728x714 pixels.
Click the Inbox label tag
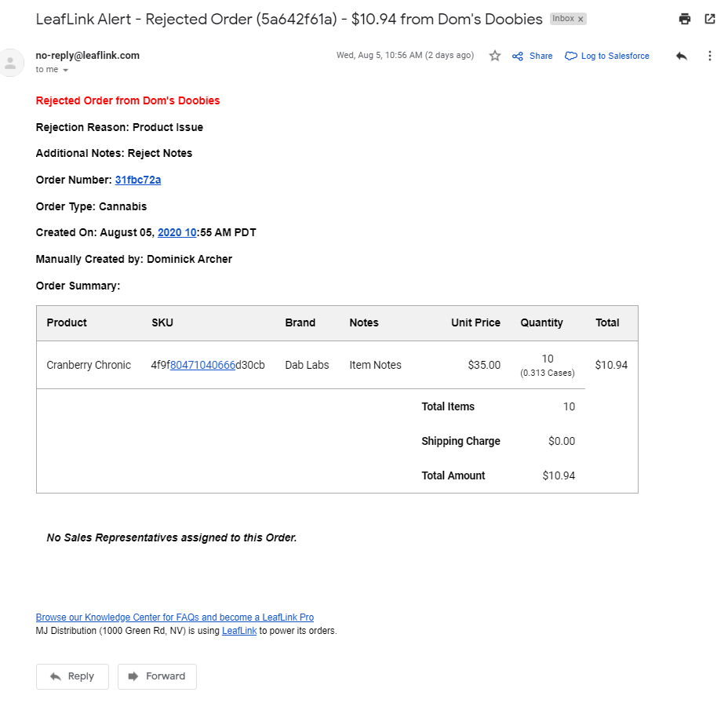pyautogui.click(x=563, y=19)
